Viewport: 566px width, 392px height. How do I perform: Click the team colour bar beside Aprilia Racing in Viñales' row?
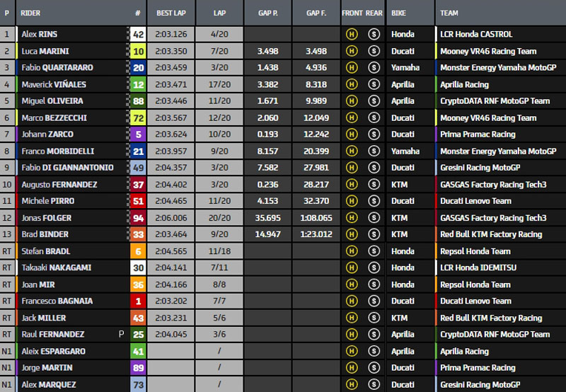[x=437, y=84]
